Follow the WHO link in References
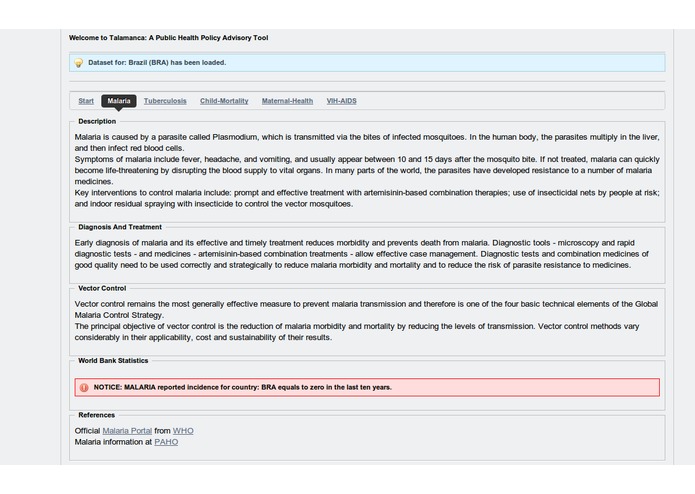The width and height of the screenshot is (695, 494). pyautogui.click(x=183, y=431)
